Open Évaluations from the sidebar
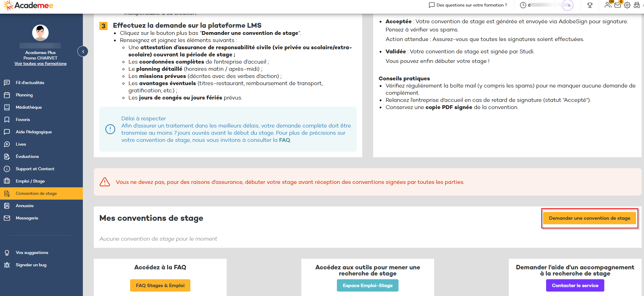 tap(27, 157)
